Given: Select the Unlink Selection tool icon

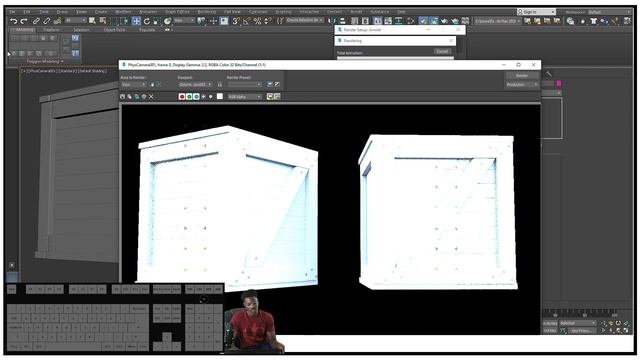Looking at the screenshot, I should 47,21.
